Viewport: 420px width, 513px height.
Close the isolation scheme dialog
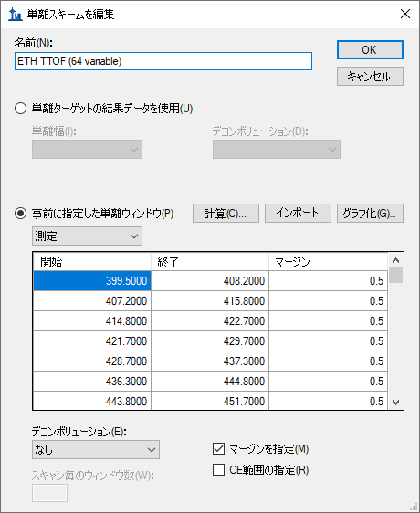405,14
